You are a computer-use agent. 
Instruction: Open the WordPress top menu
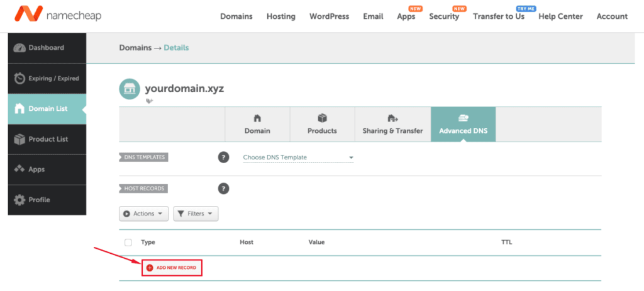(x=329, y=16)
